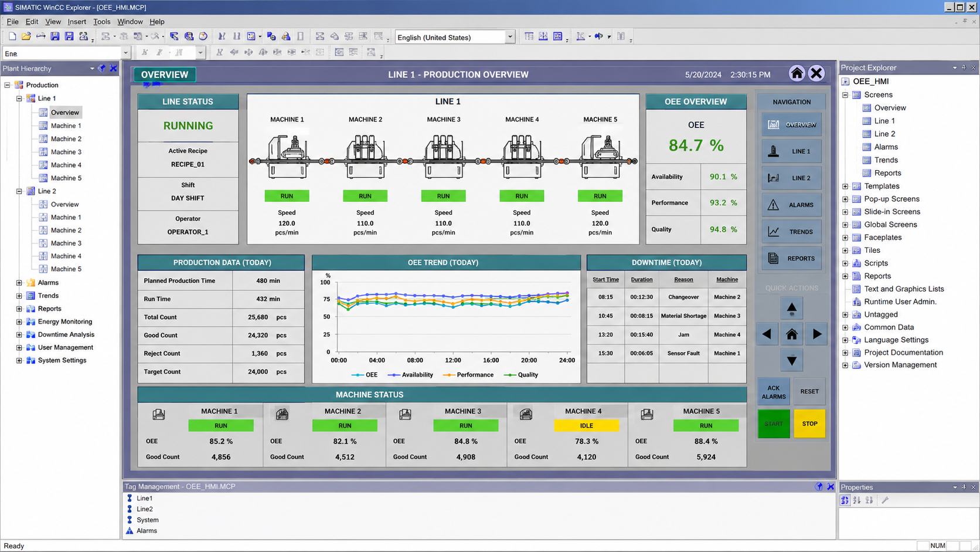The image size is (980, 552).
Task: Click the MACHINE 1 status card icon
Action: [x=159, y=414]
